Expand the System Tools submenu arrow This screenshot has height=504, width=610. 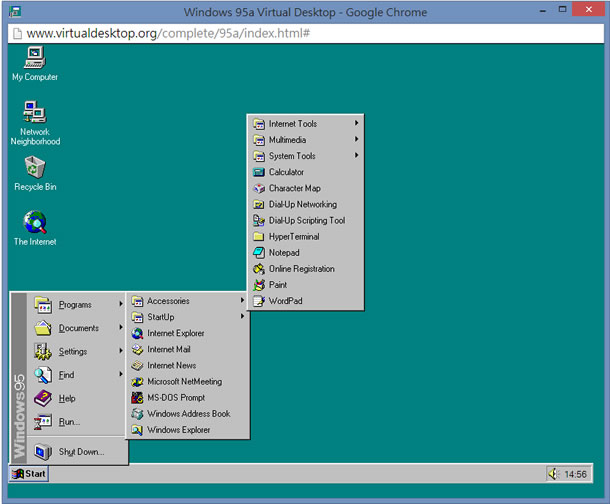pos(356,156)
